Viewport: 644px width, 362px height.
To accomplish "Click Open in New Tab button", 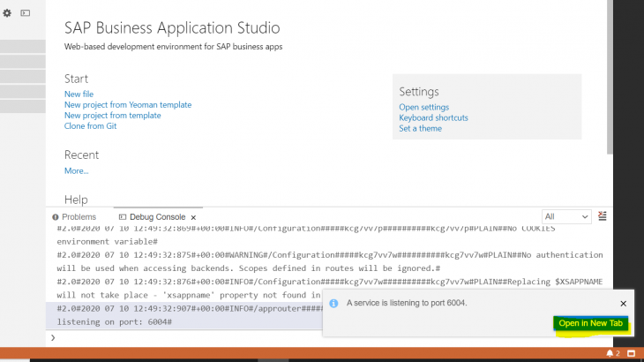I will pos(590,324).
